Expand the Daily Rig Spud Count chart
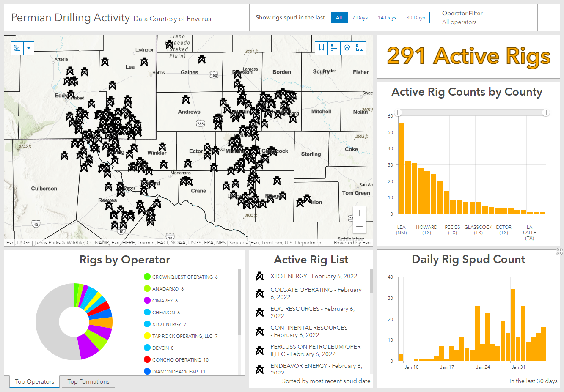Screen dimensions: 564x392 [559, 252]
